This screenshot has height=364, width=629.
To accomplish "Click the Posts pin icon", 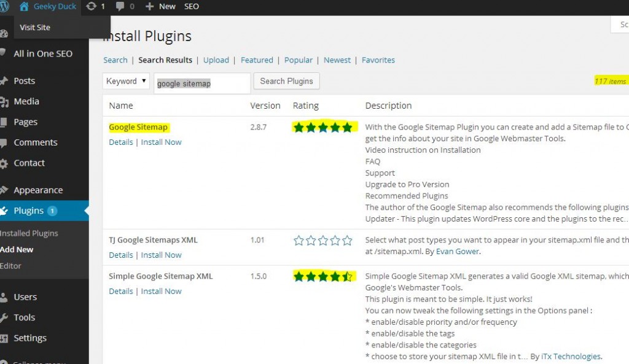I will [x=4, y=81].
